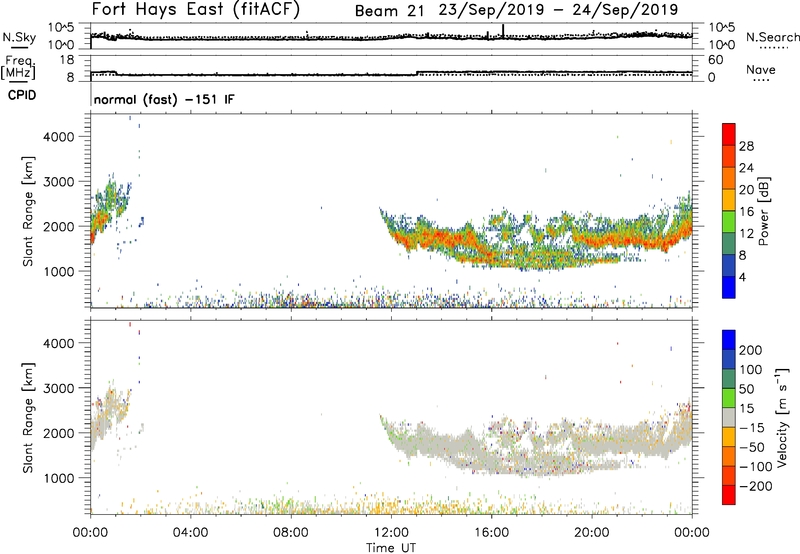Click the '12:00' time tick label

point(391,533)
